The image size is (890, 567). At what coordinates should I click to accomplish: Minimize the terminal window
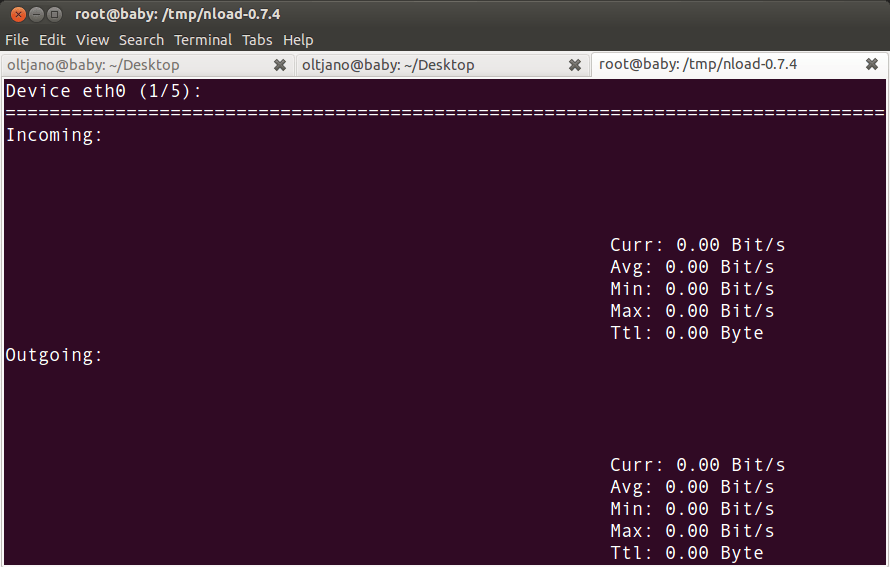36,14
